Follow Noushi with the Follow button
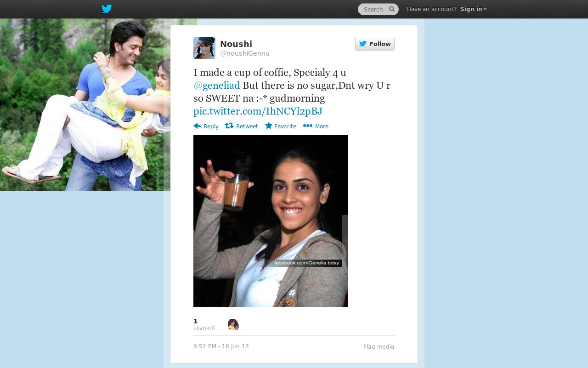The height and width of the screenshot is (368, 588). [375, 44]
